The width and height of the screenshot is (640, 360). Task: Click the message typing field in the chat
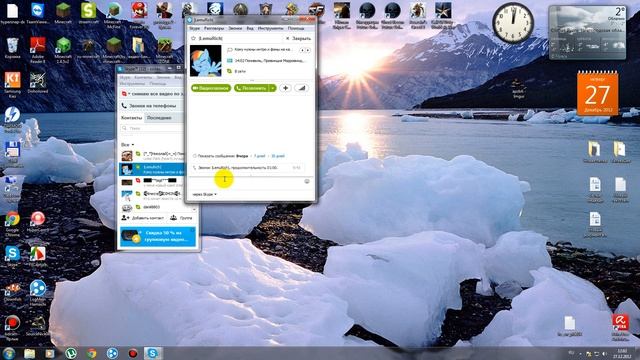tap(247, 181)
